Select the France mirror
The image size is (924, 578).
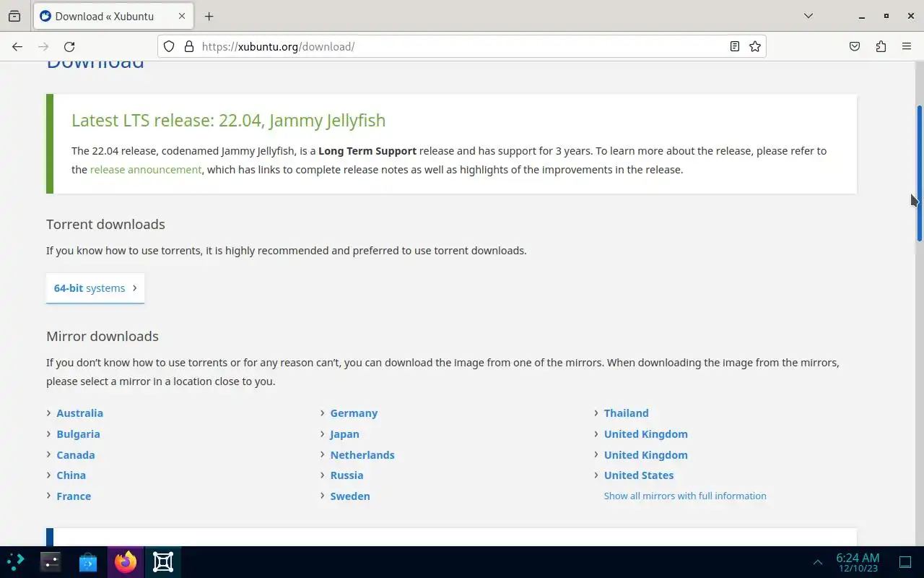tap(74, 496)
